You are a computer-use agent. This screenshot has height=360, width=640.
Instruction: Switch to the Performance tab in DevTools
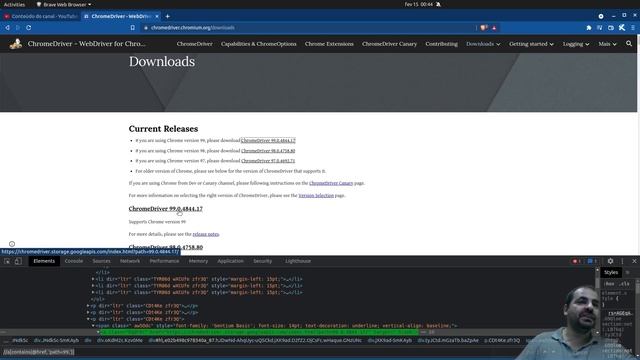(164, 261)
